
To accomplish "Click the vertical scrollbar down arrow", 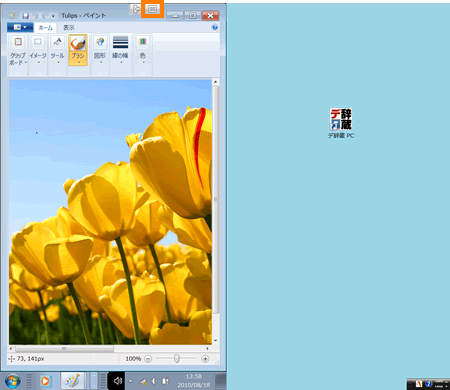I will coord(216,340).
